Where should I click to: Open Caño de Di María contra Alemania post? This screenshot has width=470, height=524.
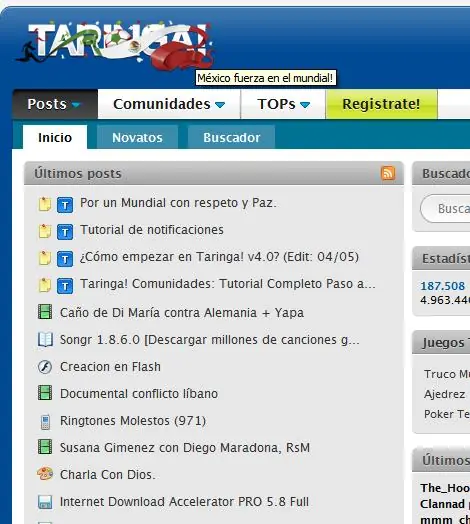pyautogui.click(x=182, y=313)
